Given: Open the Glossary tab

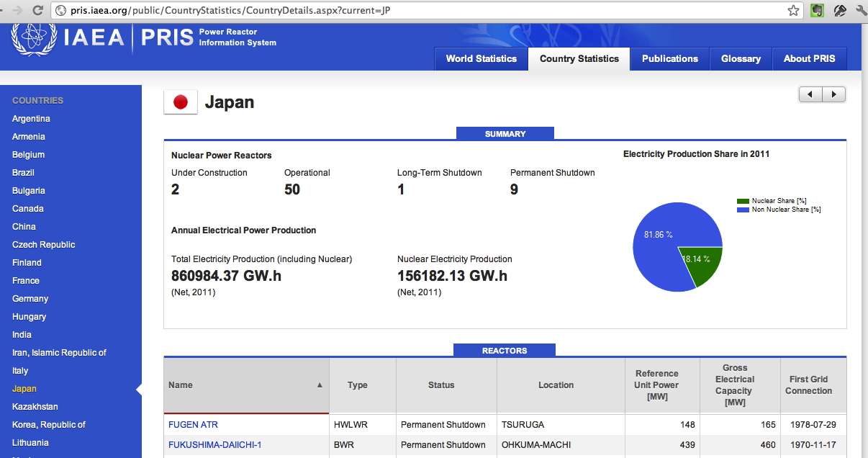Looking at the screenshot, I should pyautogui.click(x=741, y=59).
